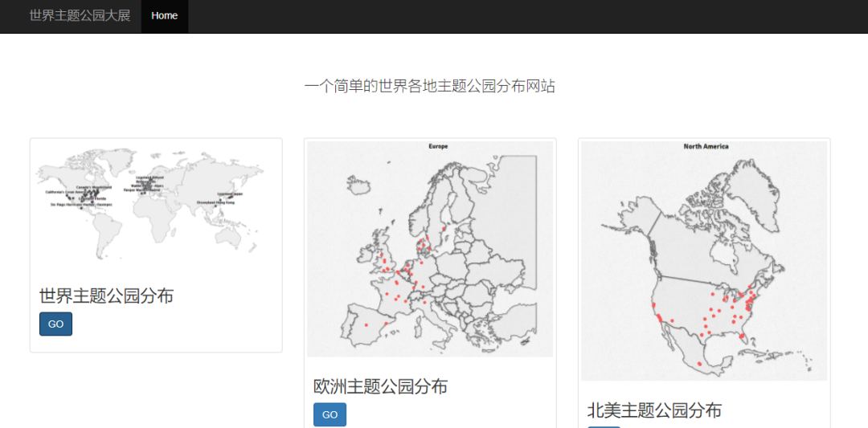Select the Home tab in navbar
Image resolution: width=868 pixels, height=428 pixels.
pos(164,16)
